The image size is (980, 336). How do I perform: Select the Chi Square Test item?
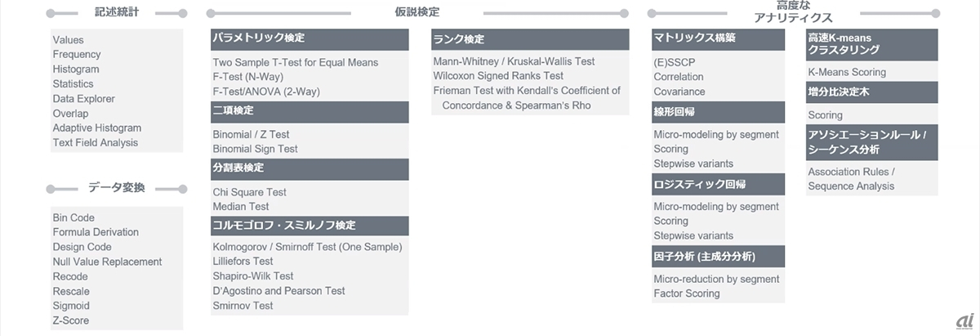coord(249,192)
